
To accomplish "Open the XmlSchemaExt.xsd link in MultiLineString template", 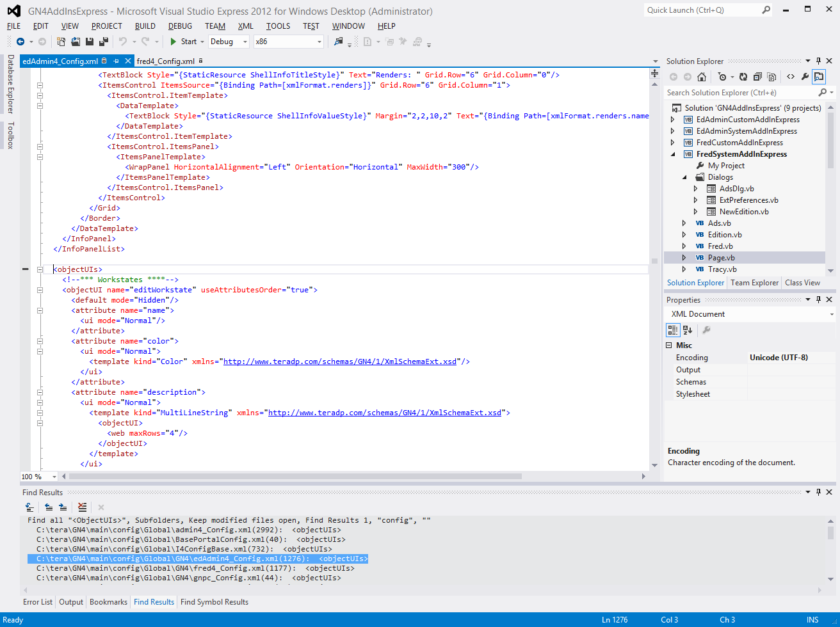I will (385, 413).
